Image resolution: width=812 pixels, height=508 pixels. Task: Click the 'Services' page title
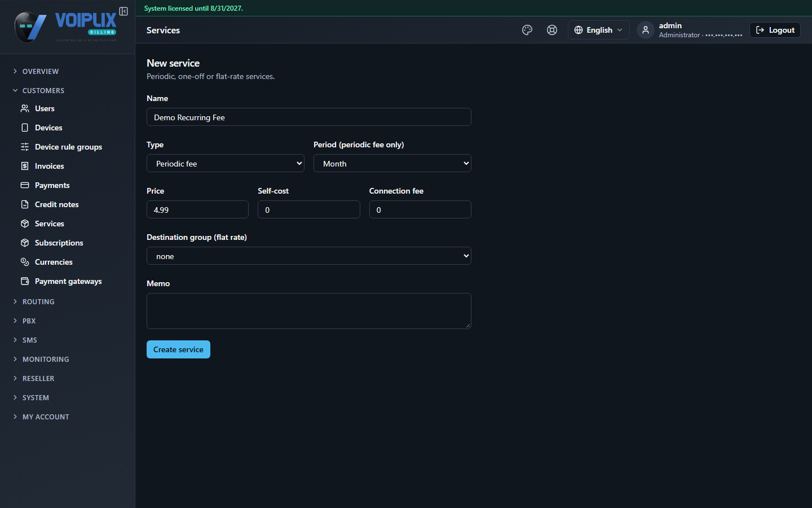point(163,30)
